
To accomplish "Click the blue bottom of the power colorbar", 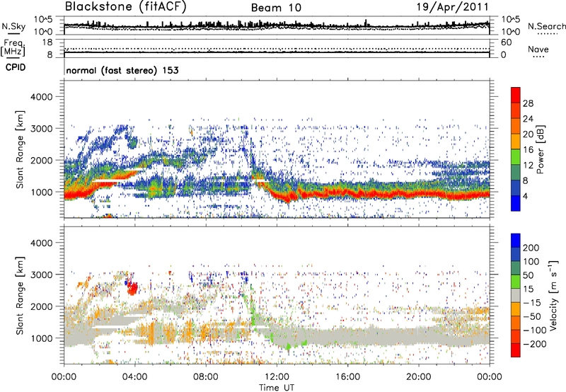I will click(x=516, y=203).
